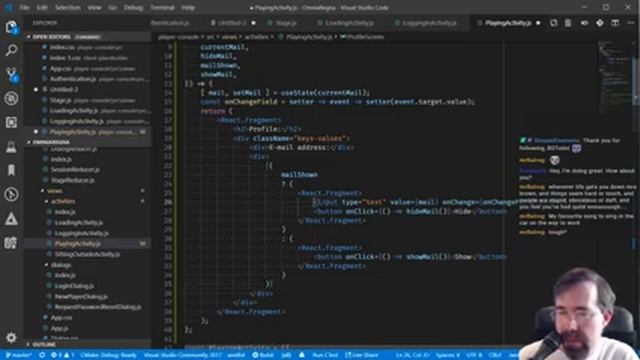
Task: Click the master branch indicator in status bar
Action: point(18,355)
